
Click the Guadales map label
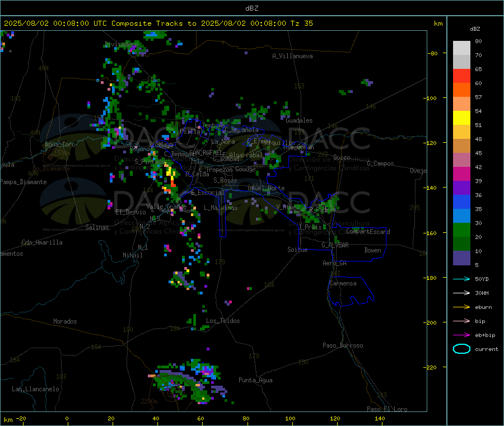299,120
